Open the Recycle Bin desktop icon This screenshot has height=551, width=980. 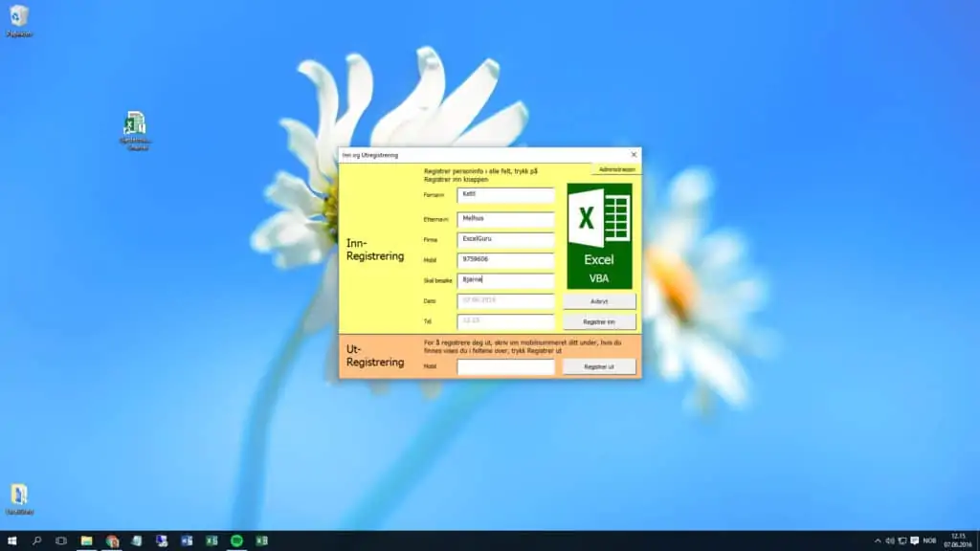[19, 21]
